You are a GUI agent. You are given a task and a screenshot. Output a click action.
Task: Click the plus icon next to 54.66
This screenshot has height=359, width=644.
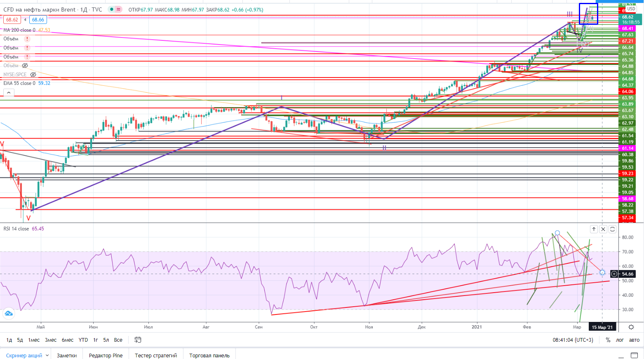pyautogui.click(x=614, y=274)
